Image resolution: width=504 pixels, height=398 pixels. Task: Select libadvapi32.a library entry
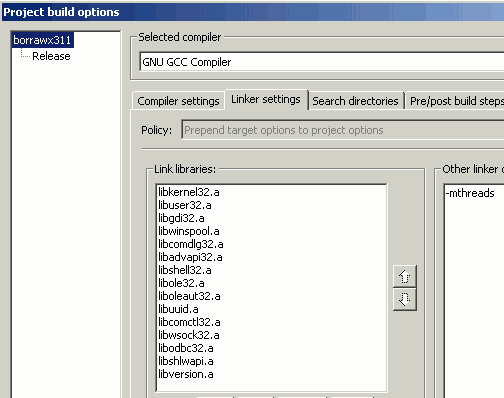190,257
